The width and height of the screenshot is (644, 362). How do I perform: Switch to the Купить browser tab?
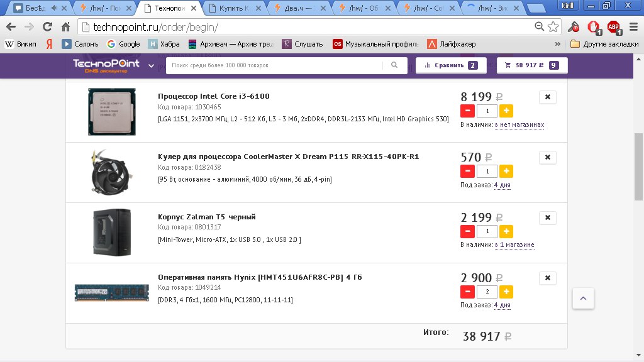[x=235, y=8]
